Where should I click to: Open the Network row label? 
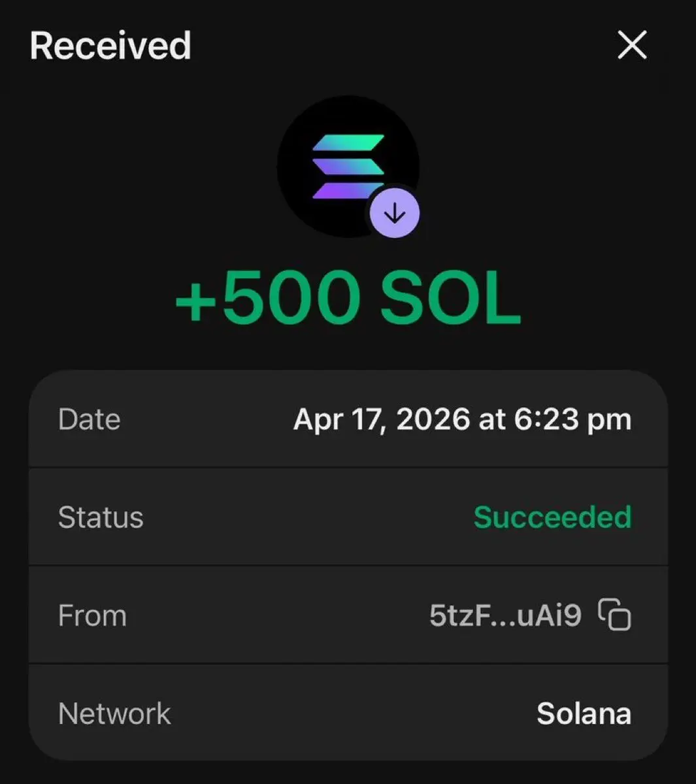(x=114, y=713)
